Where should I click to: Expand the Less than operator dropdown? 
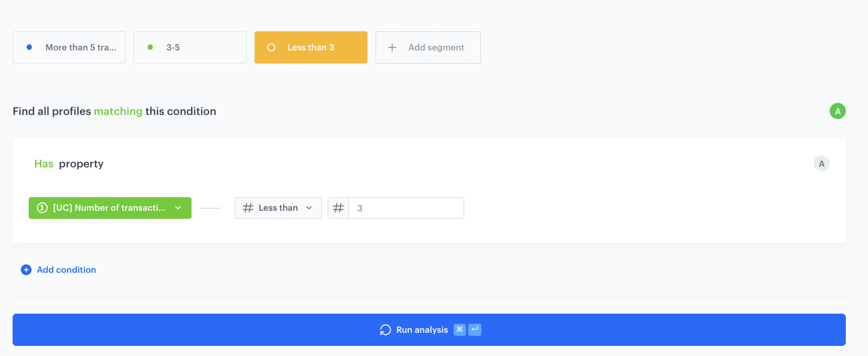pos(278,208)
